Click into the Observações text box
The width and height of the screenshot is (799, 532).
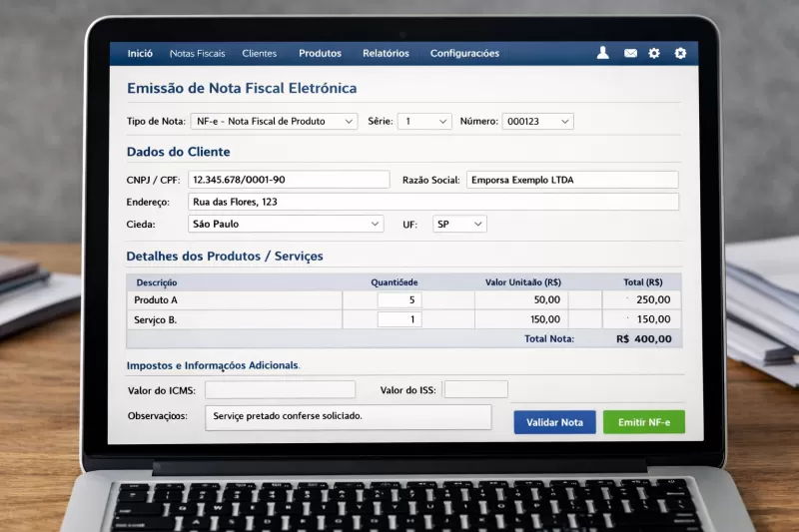348,416
